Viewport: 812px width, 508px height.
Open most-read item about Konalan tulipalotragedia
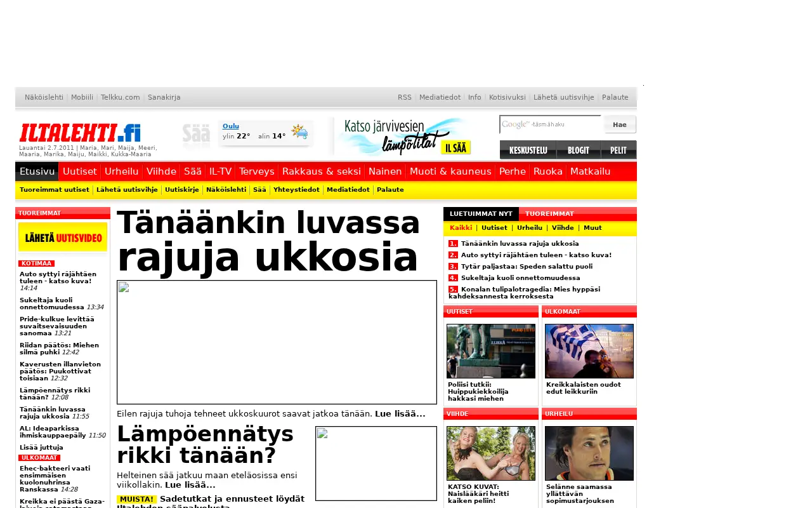524,293
